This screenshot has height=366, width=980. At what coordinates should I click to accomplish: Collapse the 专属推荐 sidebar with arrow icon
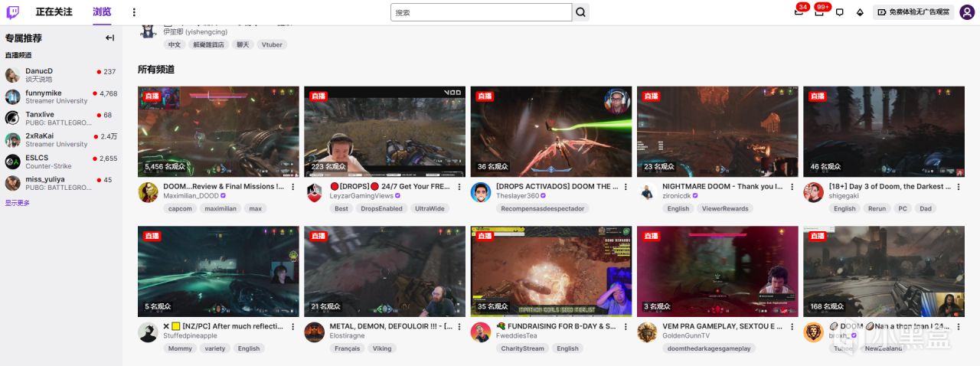point(109,38)
